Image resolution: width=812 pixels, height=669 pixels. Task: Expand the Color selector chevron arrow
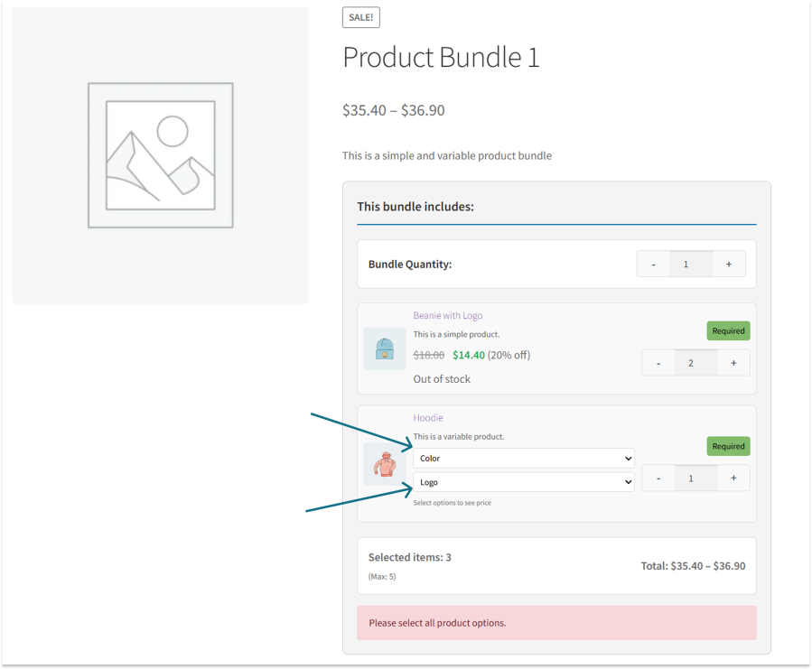pyautogui.click(x=628, y=458)
